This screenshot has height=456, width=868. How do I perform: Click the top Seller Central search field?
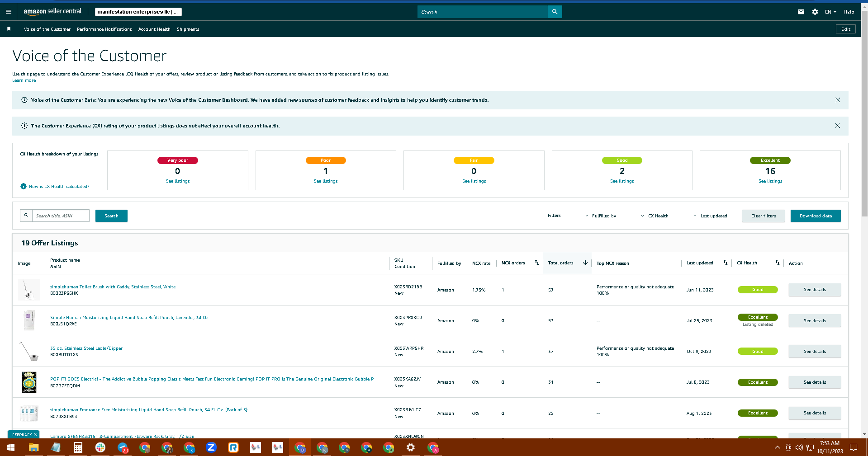pos(482,12)
